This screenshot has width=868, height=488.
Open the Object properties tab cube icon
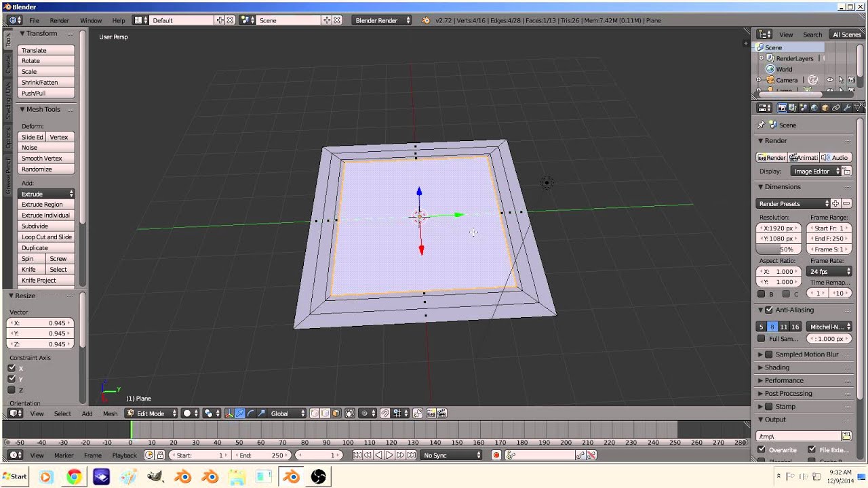pyautogui.click(x=825, y=108)
